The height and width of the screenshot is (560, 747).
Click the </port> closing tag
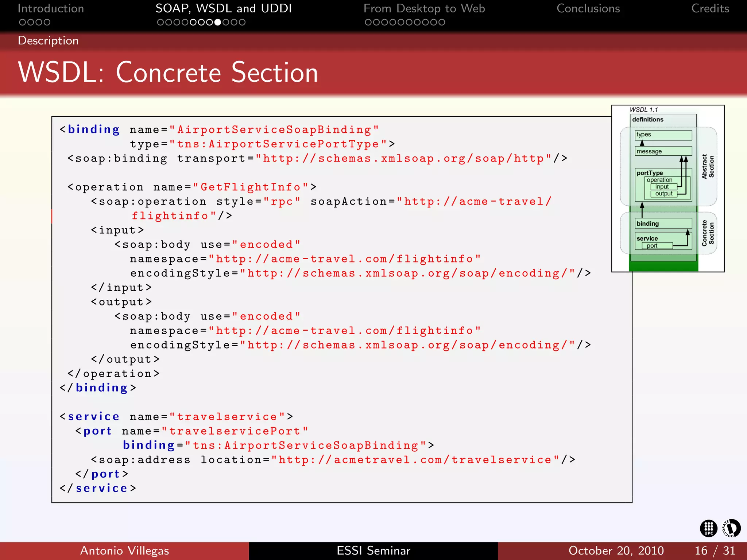point(102,474)
